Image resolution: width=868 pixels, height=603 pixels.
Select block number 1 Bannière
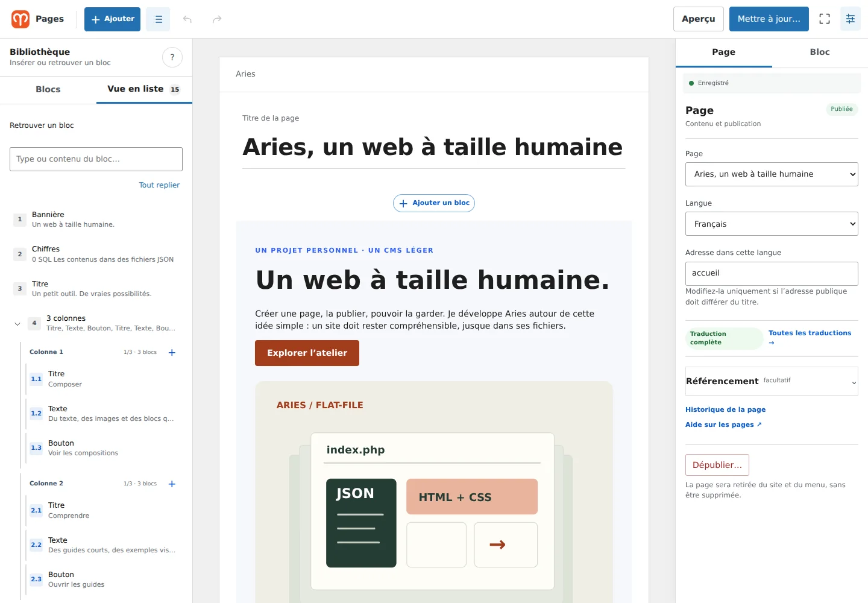96,219
